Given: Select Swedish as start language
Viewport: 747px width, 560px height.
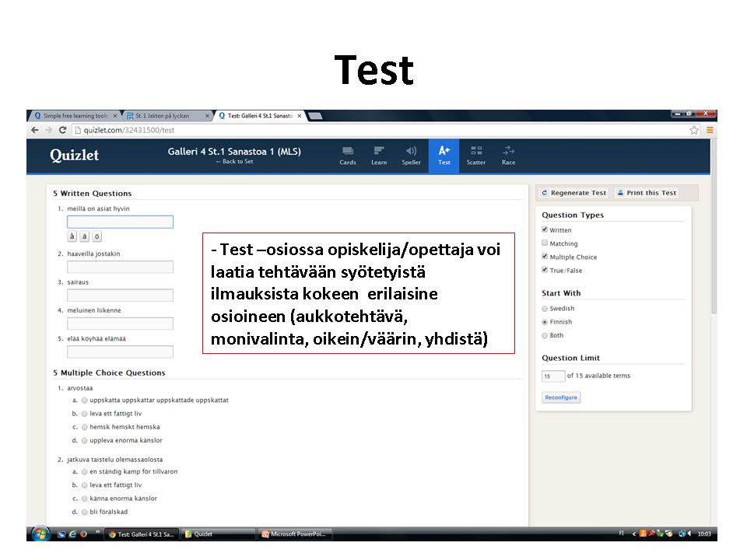Looking at the screenshot, I should (545, 309).
